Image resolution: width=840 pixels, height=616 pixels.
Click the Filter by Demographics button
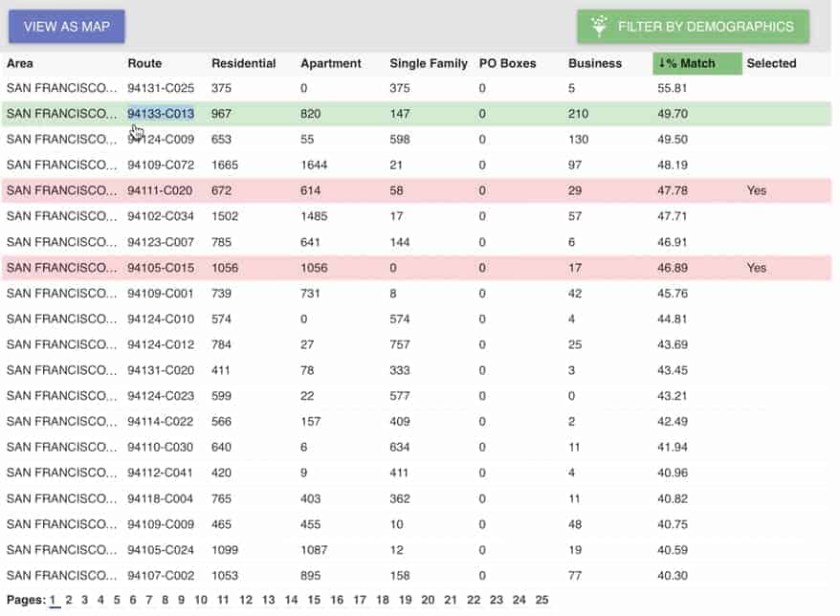tap(693, 26)
